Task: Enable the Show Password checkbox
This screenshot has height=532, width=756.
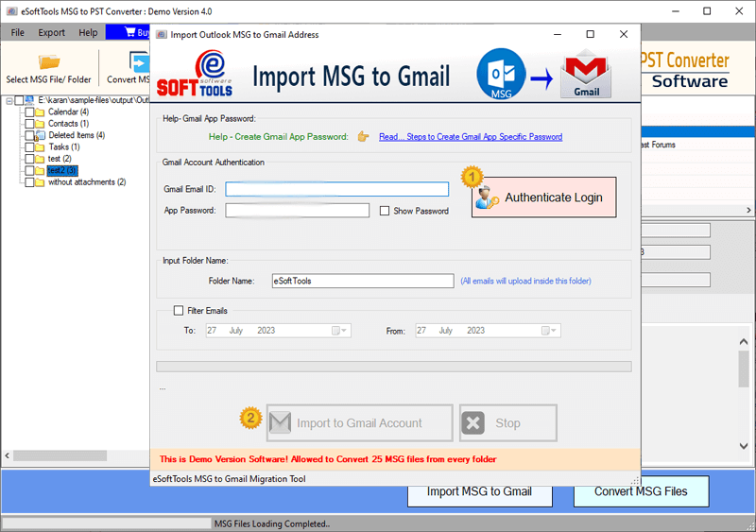Action: [x=385, y=211]
